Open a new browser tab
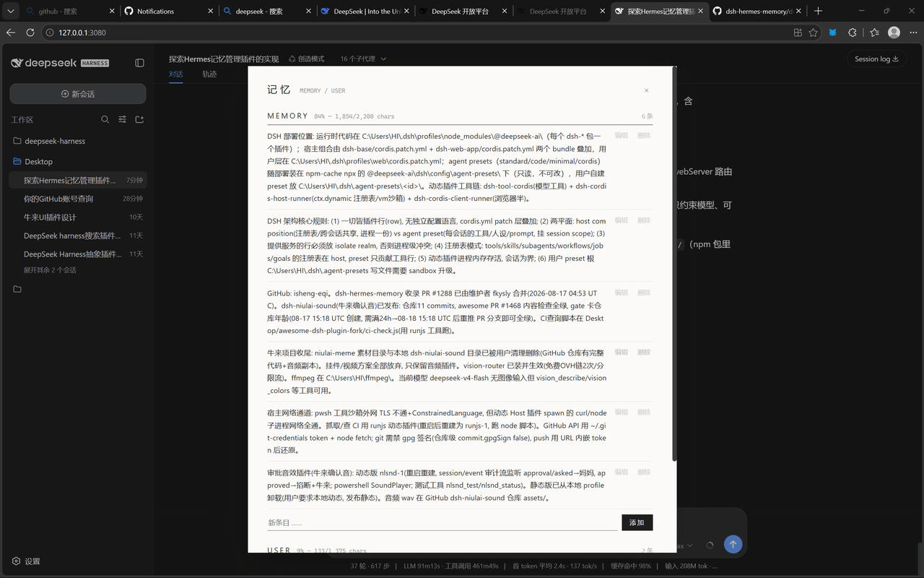This screenshot has width=924, height=578. point(818,12)
